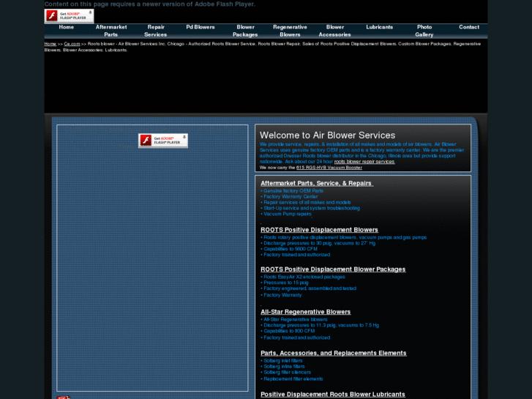Click the Flash Player required notice text

coord(149,4)
